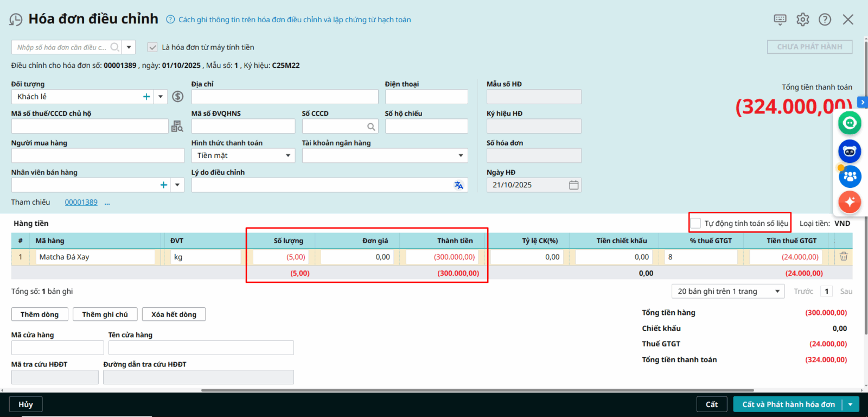This screenshot has width=868, height=417.
Task: Enable 'Tự động tính toán số liệu' checkbox
Action: (695, 223)
